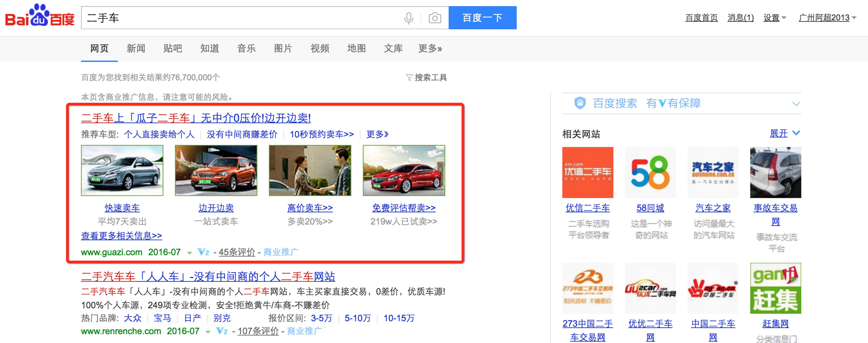The image size is (868, 343).
Task: Open dropdown arrow beside guazi.com 2016-07
Action: (x=189, y=253)
